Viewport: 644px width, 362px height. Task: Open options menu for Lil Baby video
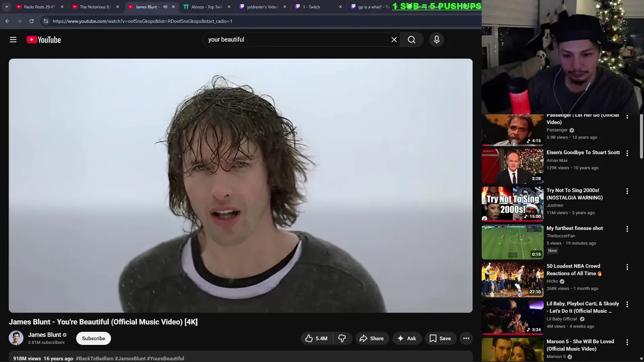(627, 304)
